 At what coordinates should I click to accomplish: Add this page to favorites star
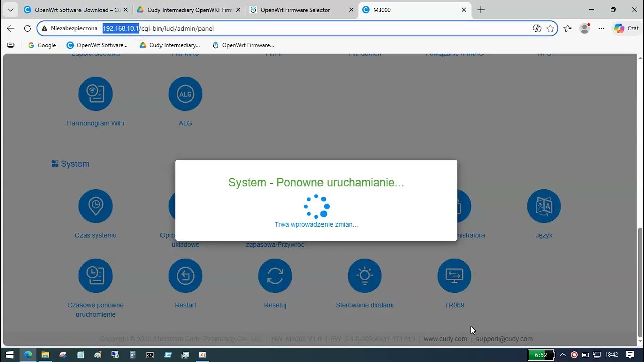tap(550, 28)
